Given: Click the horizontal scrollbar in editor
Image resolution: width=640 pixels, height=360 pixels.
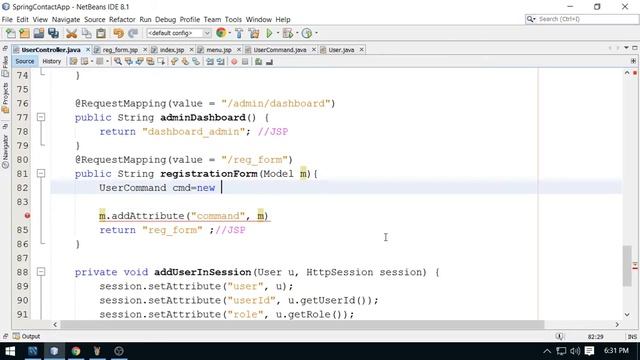Looking at the screenshot, I should tap(302, 324).
